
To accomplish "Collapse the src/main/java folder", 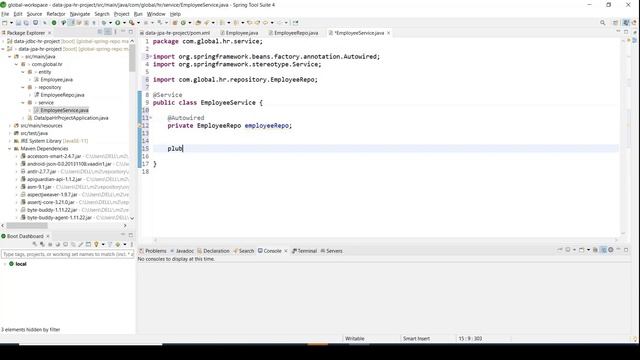I will tap(10, 57).
